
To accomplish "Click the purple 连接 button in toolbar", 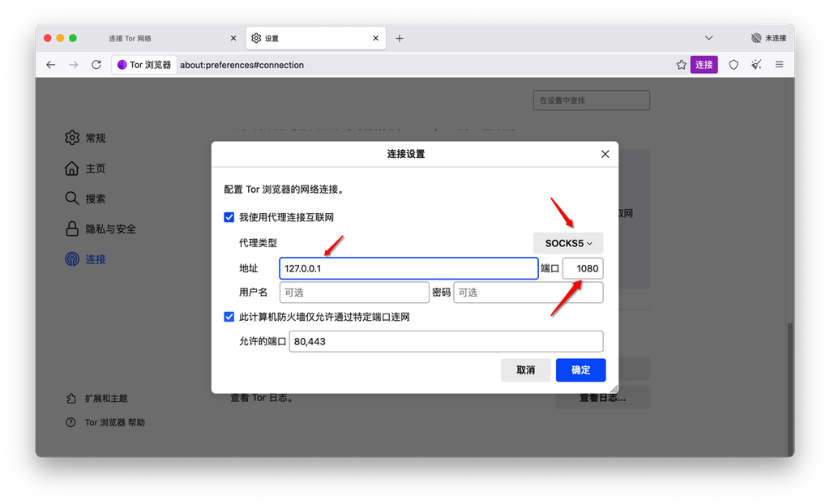I will pos(704,65).
